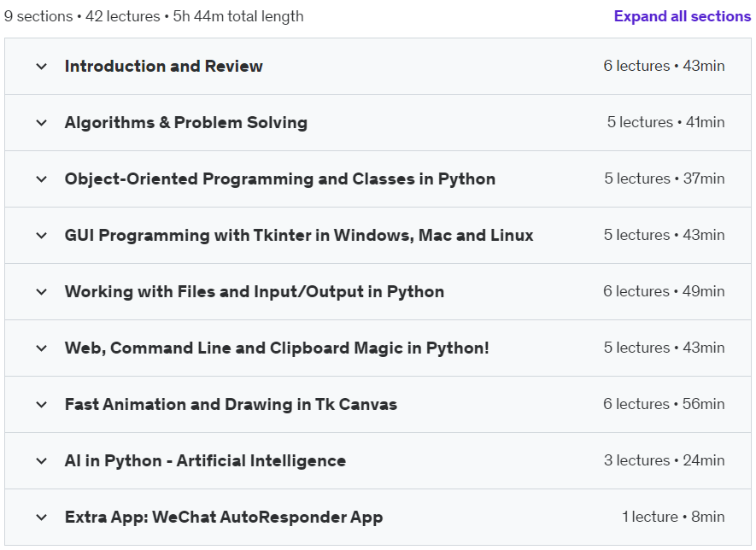The width and height of the screenshot is (756, 550).
Task: Open the Introduction and Review section title
Action: coord(164,66)
